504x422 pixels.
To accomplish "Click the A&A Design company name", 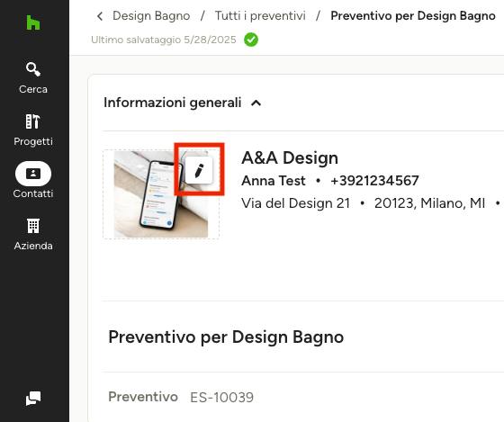I will tap(290, 157).
